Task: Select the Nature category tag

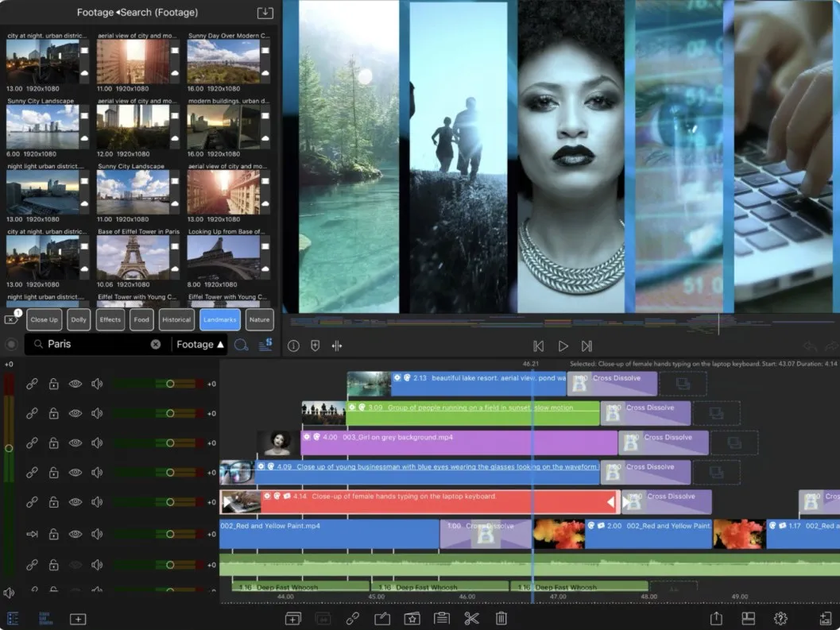Action: point(259,319)
